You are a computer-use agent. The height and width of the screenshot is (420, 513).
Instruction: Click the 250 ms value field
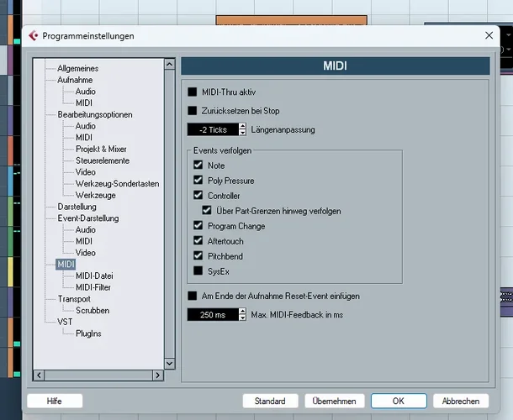pyautogui.click(x=213, y=315)
